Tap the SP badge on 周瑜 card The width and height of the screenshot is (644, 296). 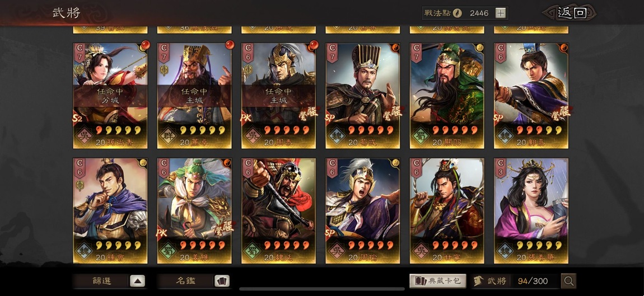coord(331,233)
